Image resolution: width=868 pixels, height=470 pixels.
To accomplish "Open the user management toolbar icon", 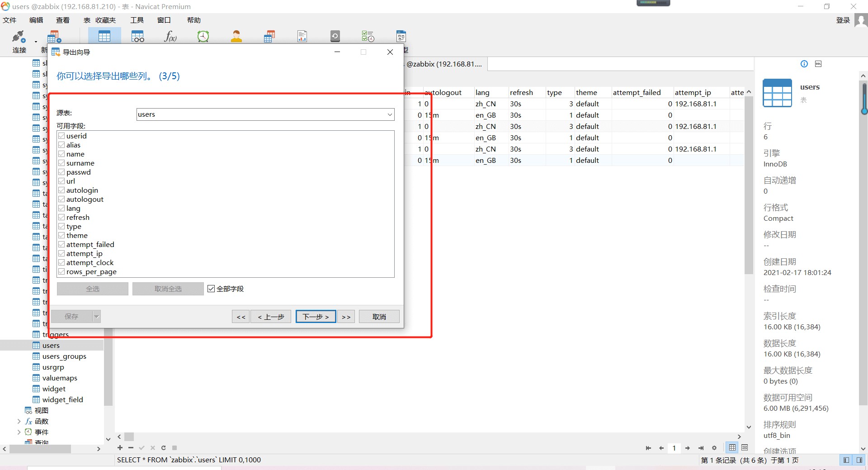I will tap(236, 36).
